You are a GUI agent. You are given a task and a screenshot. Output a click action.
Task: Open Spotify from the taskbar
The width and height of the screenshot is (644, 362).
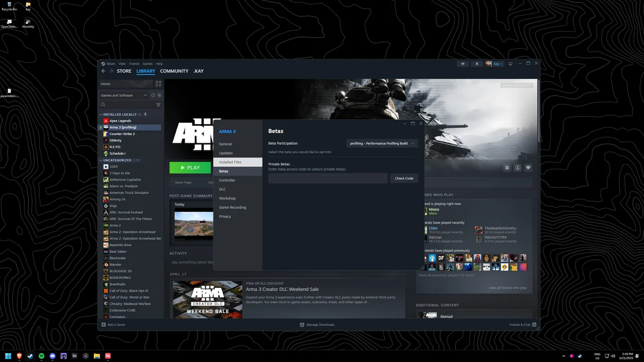pos(41,356)
